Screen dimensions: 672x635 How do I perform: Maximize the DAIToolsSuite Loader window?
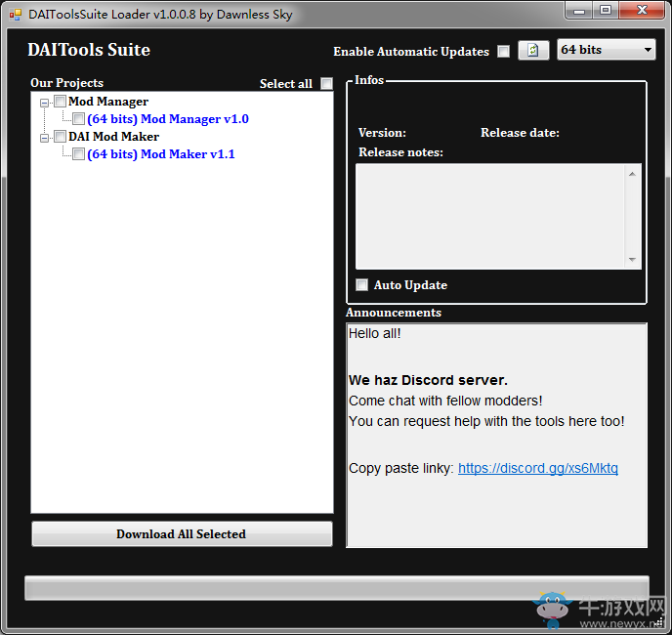[x=606, y=11]
